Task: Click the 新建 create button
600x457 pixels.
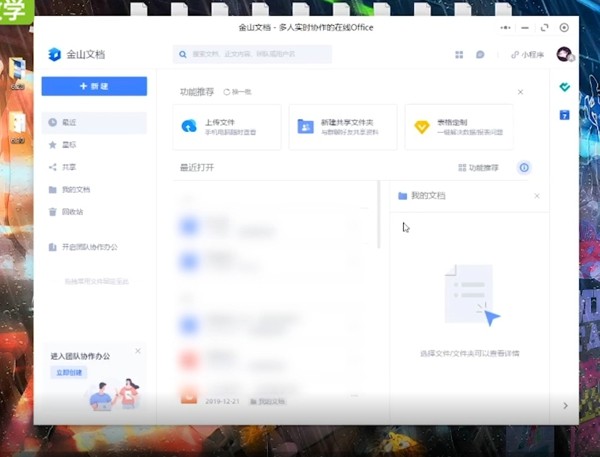Action: [x=94, y=86]
